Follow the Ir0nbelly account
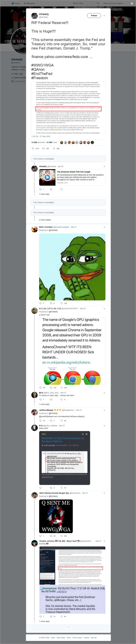Screen dimensions: 136x644 pos(94,16)
